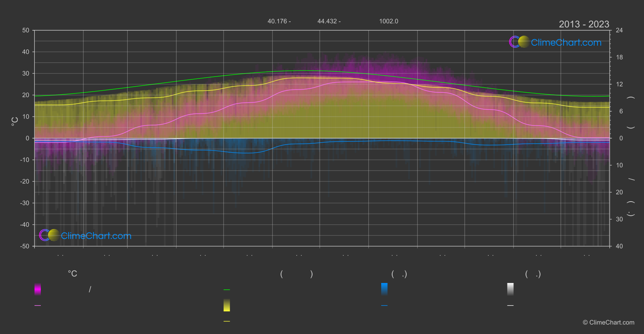Click the '24' tick on right axis
644x334 pixels.
point(619,30)
